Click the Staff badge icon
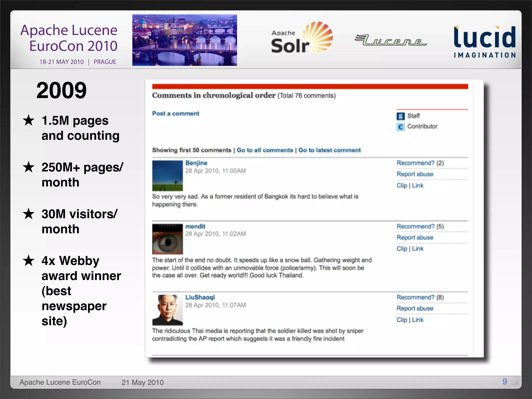 point(401,116)
